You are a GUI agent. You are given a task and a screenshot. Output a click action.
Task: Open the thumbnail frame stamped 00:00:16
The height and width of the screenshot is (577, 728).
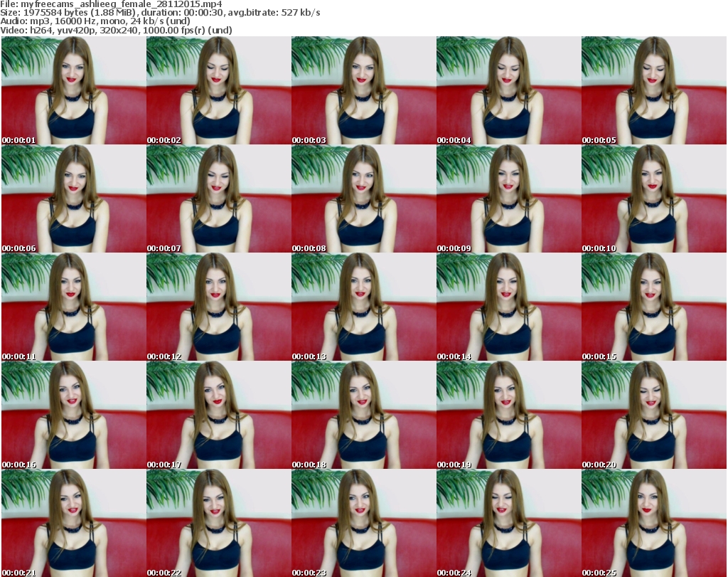(74, 415)
